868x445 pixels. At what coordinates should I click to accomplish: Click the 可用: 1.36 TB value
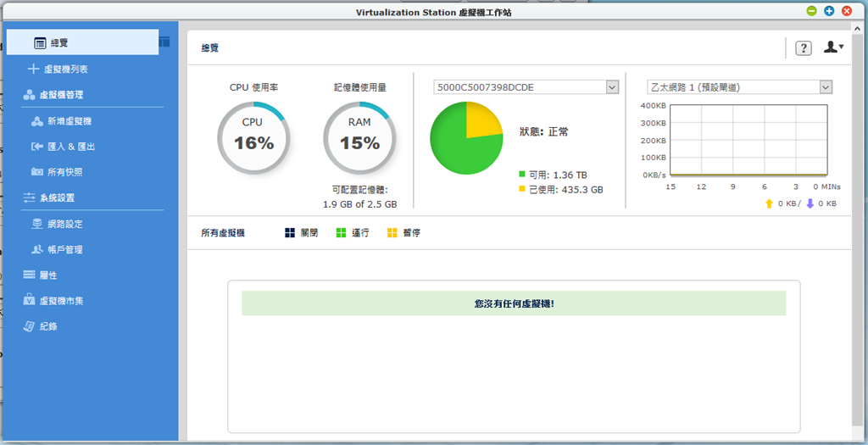pyautogui.click(x=558, y=175)
